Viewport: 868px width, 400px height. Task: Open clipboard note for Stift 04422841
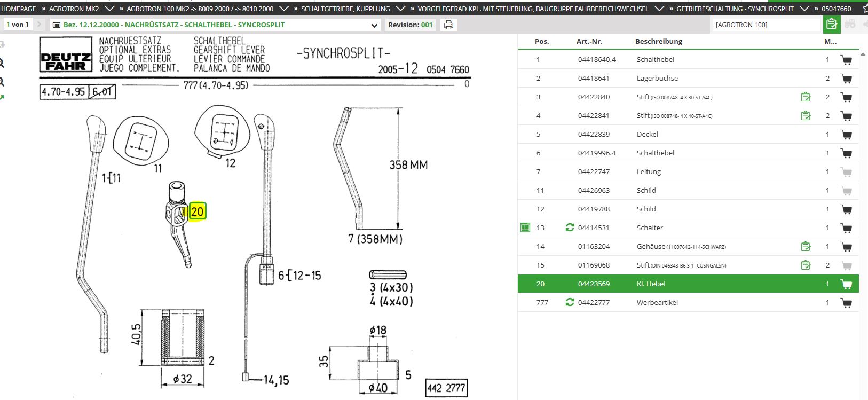806,115
